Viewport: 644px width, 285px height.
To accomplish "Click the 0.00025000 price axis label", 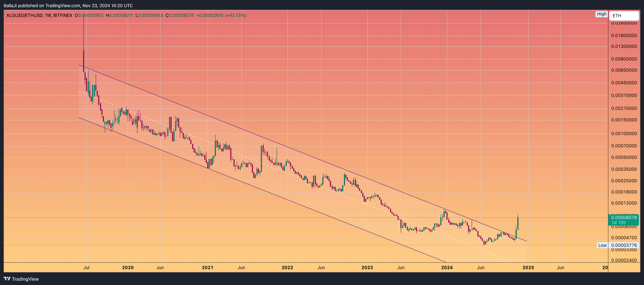I will 624,181.
